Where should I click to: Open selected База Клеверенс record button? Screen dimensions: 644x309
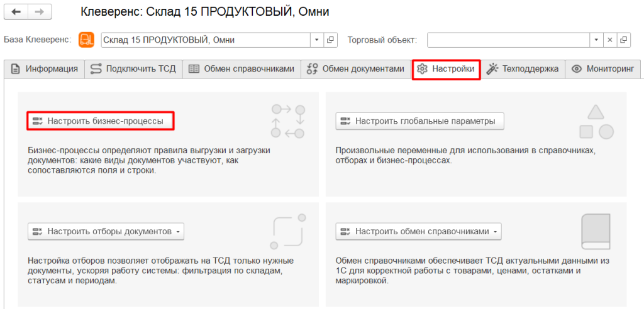(330, 40)
